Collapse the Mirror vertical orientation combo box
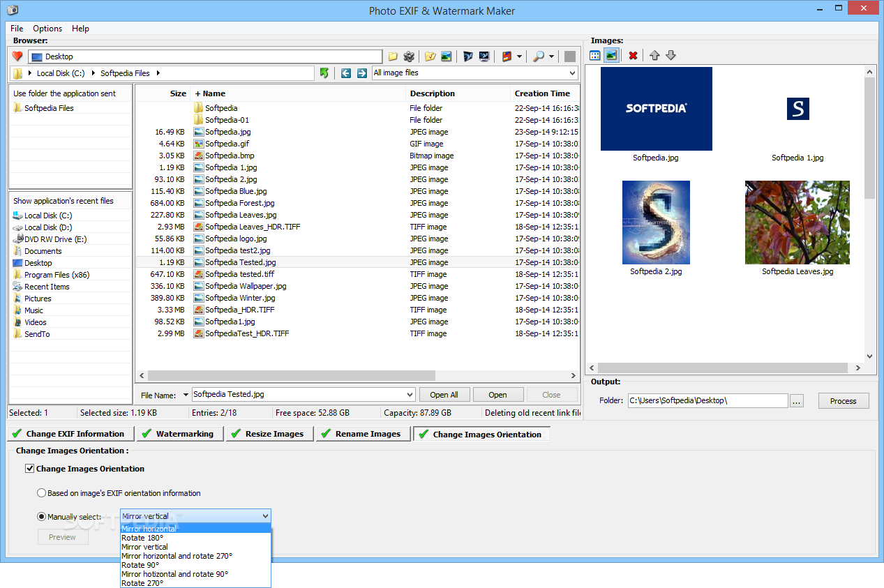This screenshot has width=884, height=588. coord(264,516)
